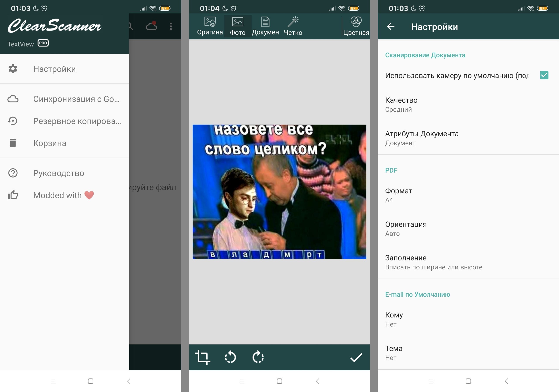
Task: Tap the Сканирование Документа section header
Action: (x=425, y=55)
